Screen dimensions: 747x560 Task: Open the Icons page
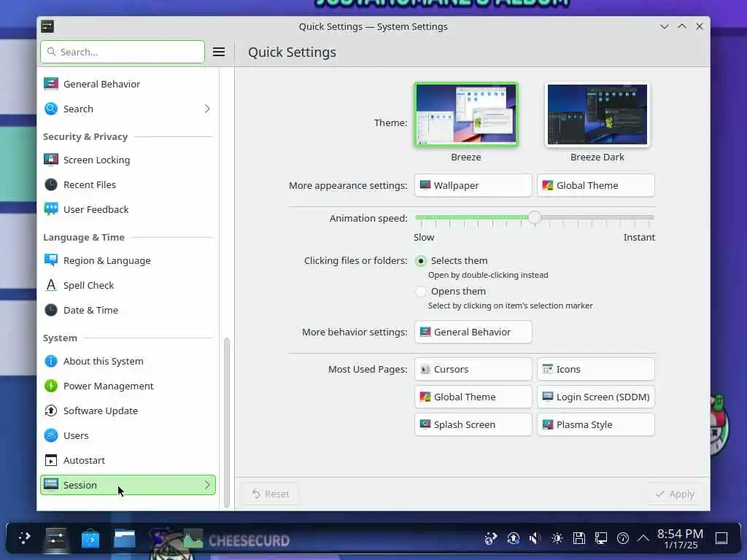[x=596, y=369]
